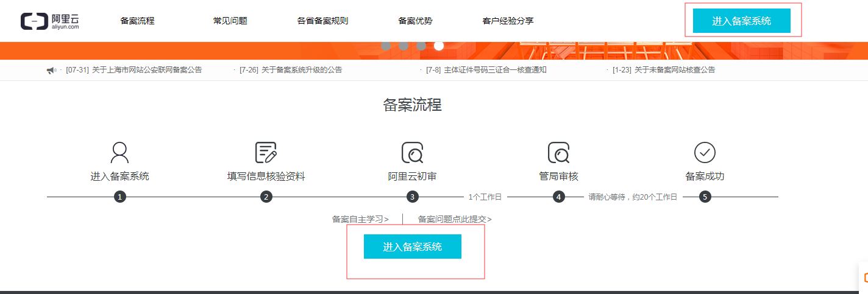Open the 常见问题 navigation item
This screenshot has height=294, width=868.
pos(230,21)
